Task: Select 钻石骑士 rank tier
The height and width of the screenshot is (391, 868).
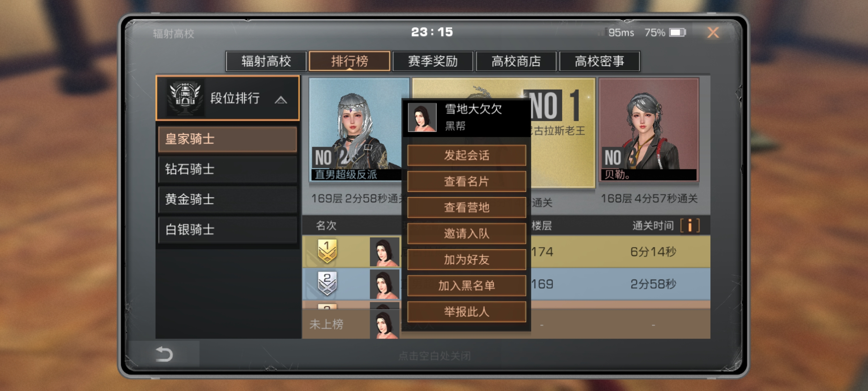Action: (227, 169)
